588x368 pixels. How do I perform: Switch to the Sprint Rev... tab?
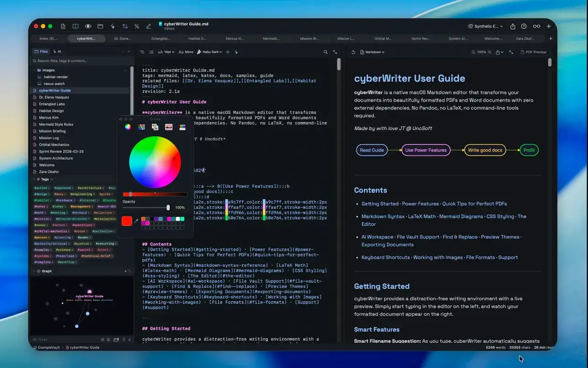[x=421, y=38]
